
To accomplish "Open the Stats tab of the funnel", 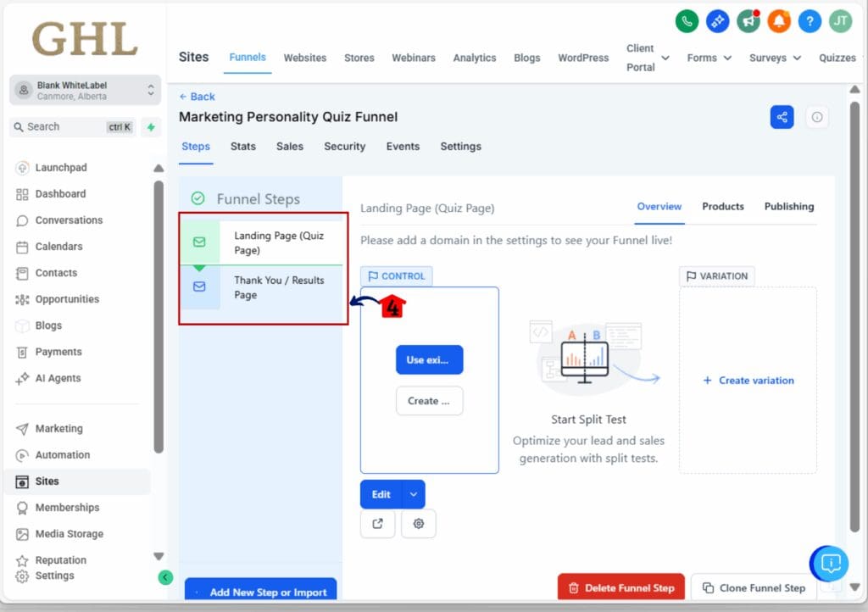I will 242,146.
